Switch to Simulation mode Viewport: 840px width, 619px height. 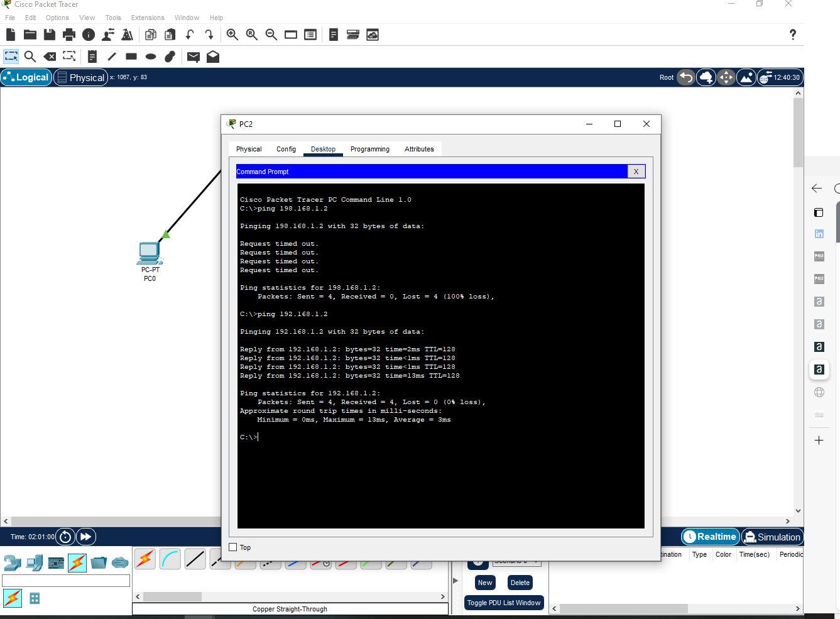click(772, 537)
